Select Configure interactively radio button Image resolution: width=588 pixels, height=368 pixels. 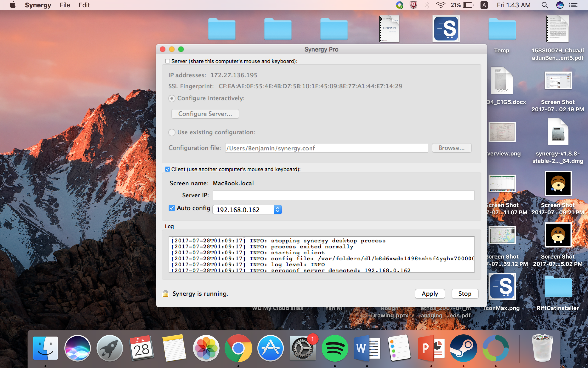172,98
